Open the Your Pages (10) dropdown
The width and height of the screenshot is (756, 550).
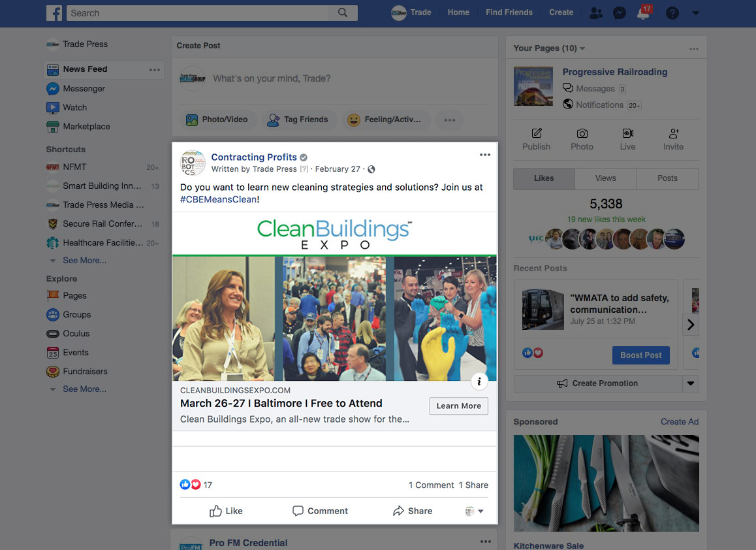549,48
